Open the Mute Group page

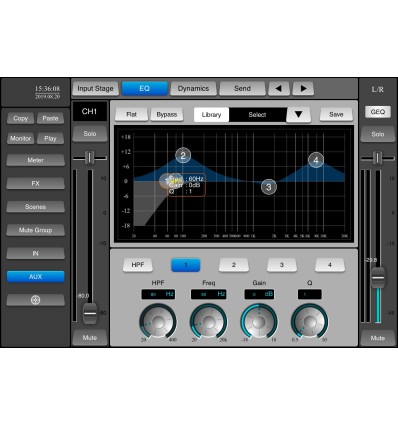(x=35, y=230)
